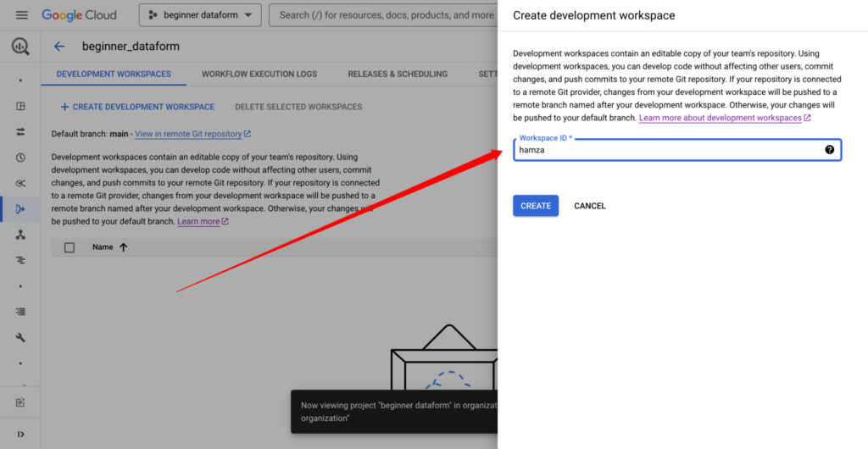Click the data transfers arrows sidebar icon
Screen dimensions: 868x449
tap(20, 132)
